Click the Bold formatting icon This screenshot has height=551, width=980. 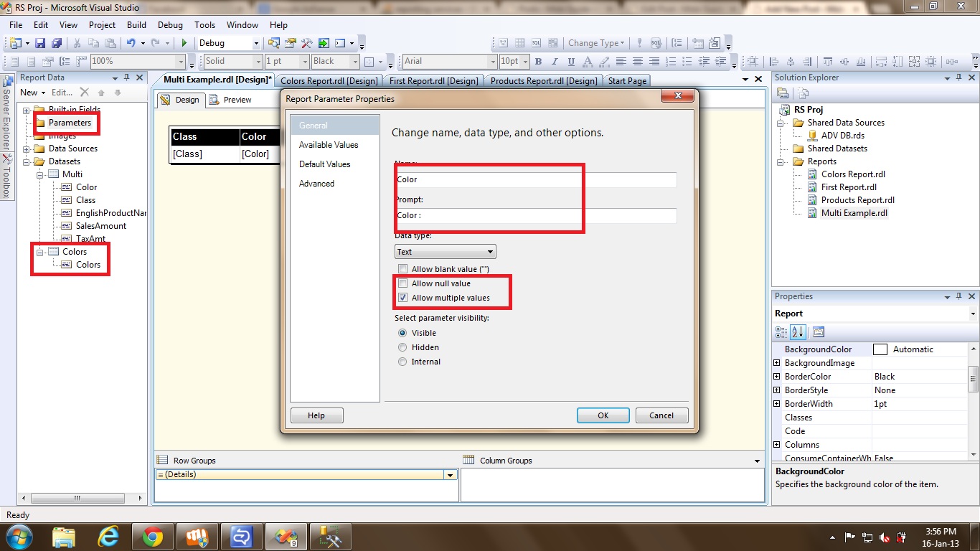[x=538, y=62]
